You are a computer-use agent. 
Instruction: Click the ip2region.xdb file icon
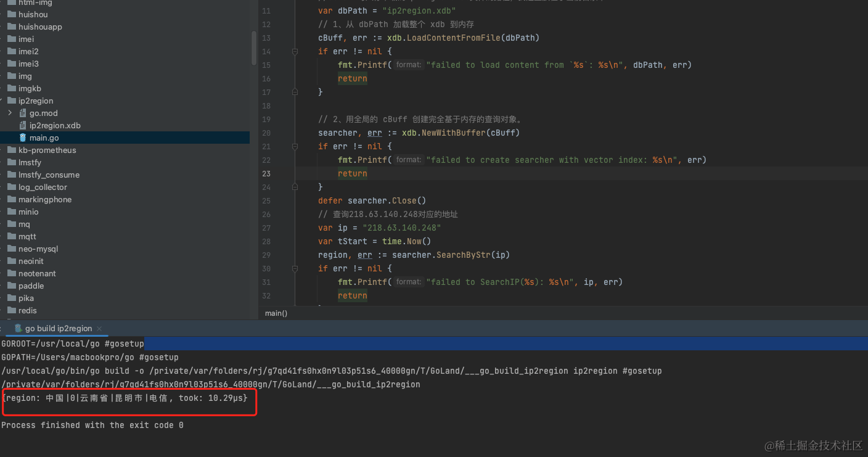(23, 125)
